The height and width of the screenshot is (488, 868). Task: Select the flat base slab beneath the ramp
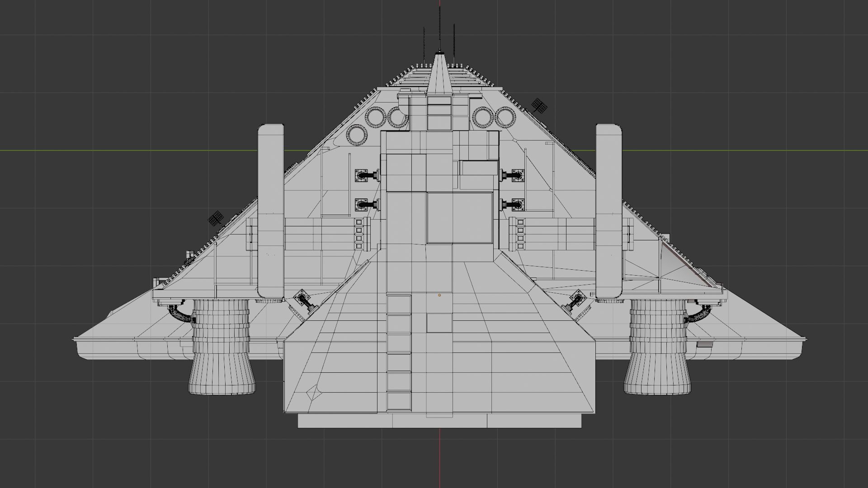(439, 421)
